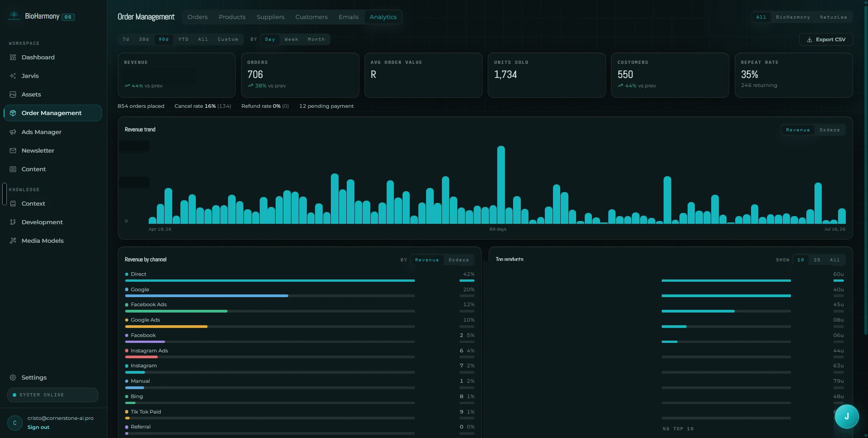Click the Revenue metric card

pyautogui.click(x=177, y=75)
